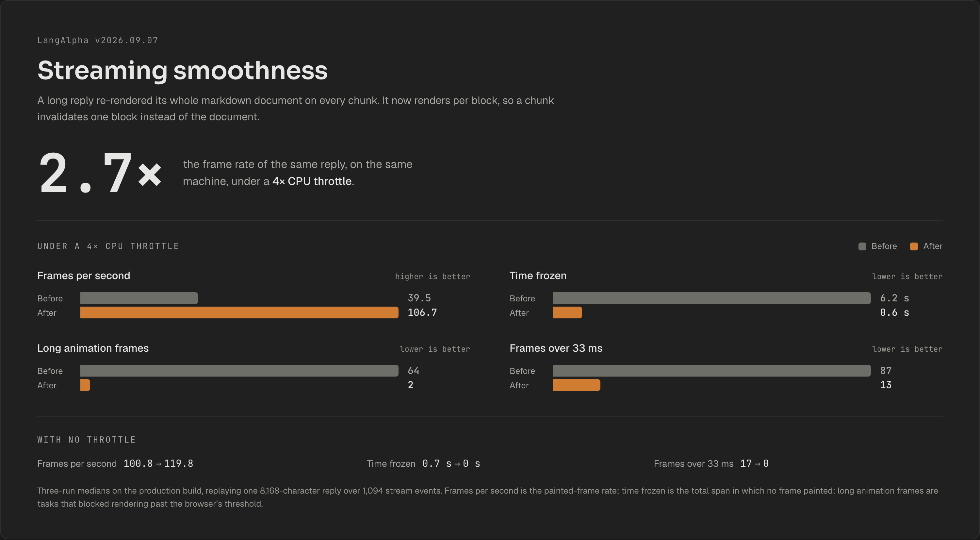Click the 17 → 0 value
This screenshot has height=540, width=980.
754,464
